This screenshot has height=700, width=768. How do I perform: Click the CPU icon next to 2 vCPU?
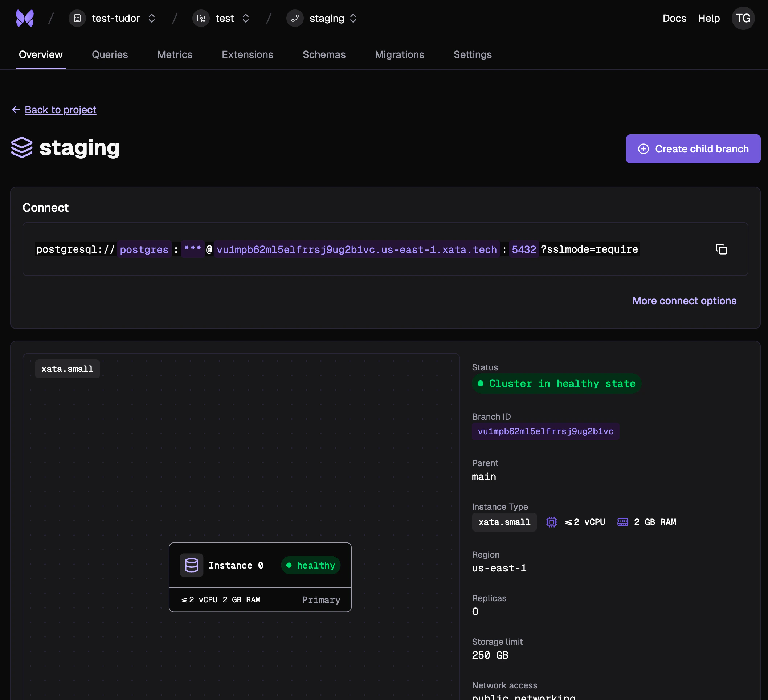[551, 522]
